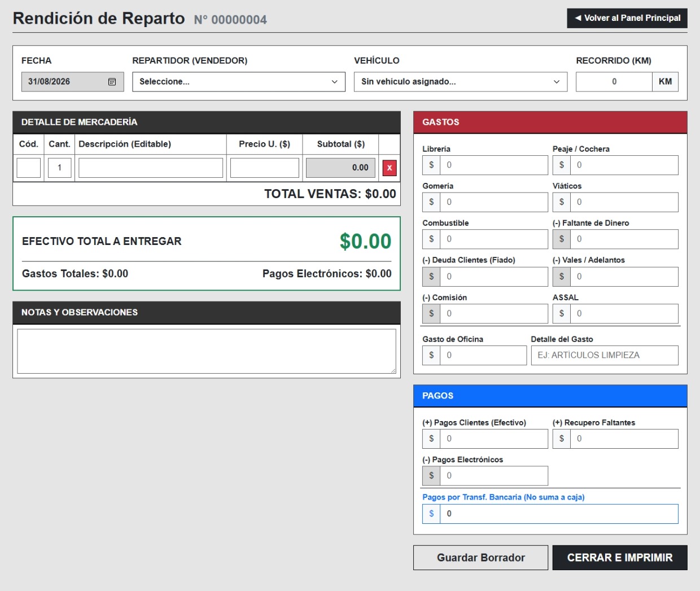This screenshot has width=700, height=591.
Task: Click the Recupero Faltantes amount field
Action: coord(624,439)
